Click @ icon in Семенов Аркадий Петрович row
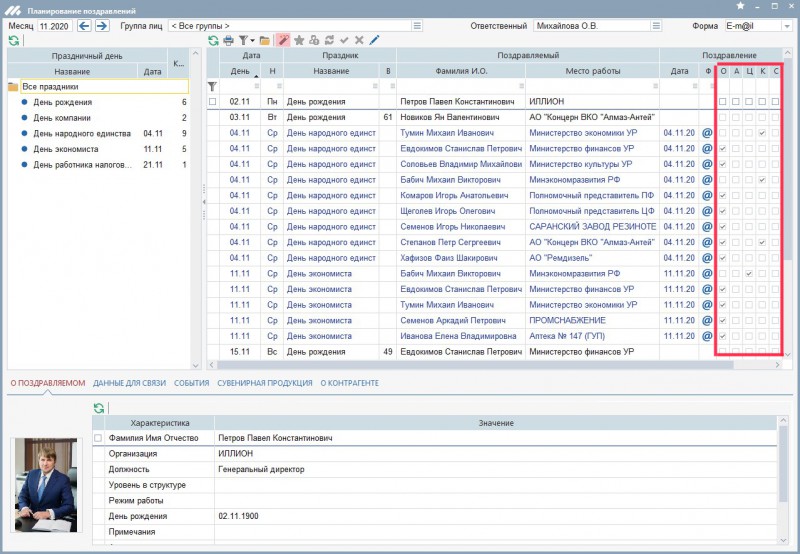Viewport: 800px width, 554px height. tap(707, 320)
